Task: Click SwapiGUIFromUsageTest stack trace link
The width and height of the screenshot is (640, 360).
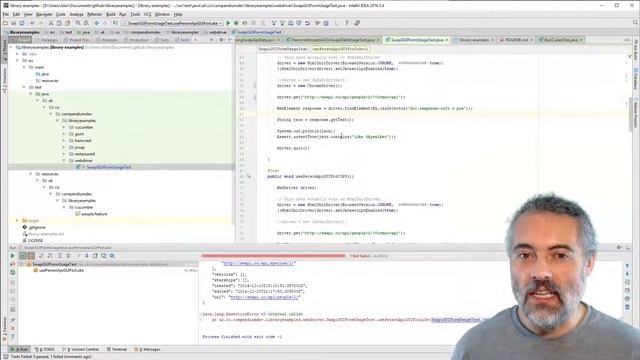Action: tap(456, 320)
